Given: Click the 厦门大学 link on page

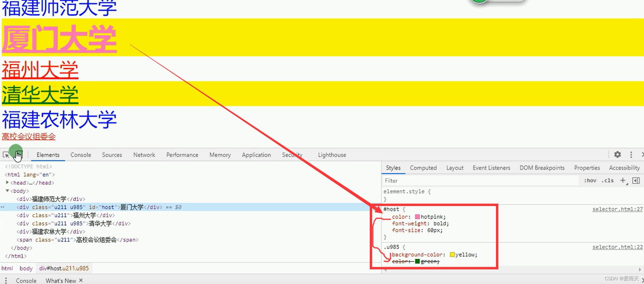Looking at the screenshot, I should click(x=59, y=38).
